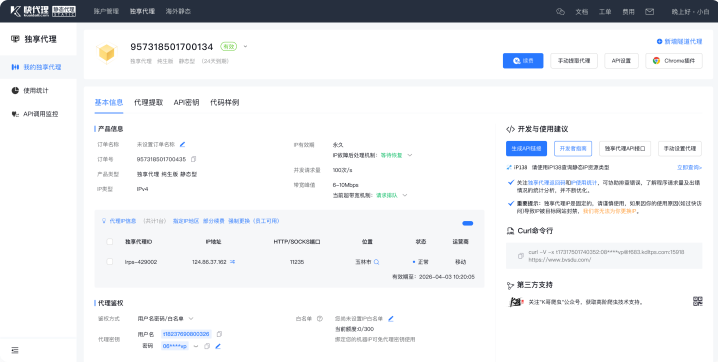Click the lightbulb icon beside 代理IP信息
718x362 pixels.
pyautogui.click(x=104, y=221)
